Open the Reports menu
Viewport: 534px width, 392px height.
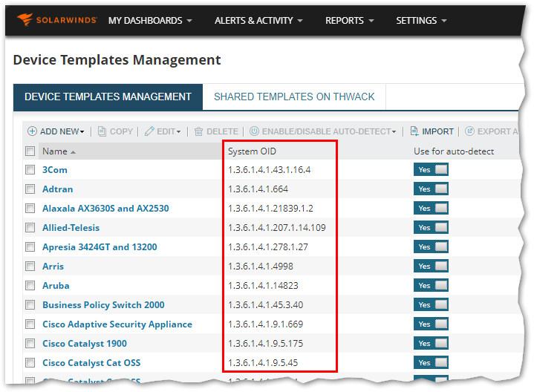pos(349,21)
